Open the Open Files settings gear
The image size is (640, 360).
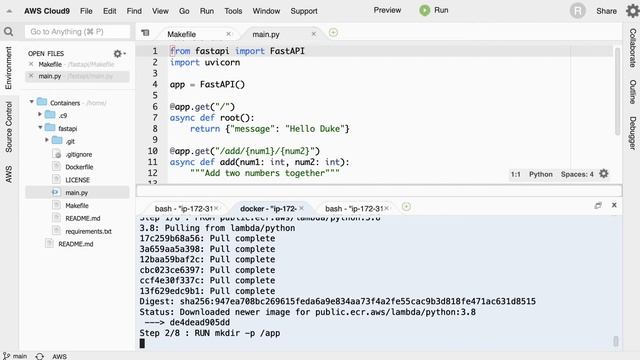pyautogui.click(x=119, y=53)
